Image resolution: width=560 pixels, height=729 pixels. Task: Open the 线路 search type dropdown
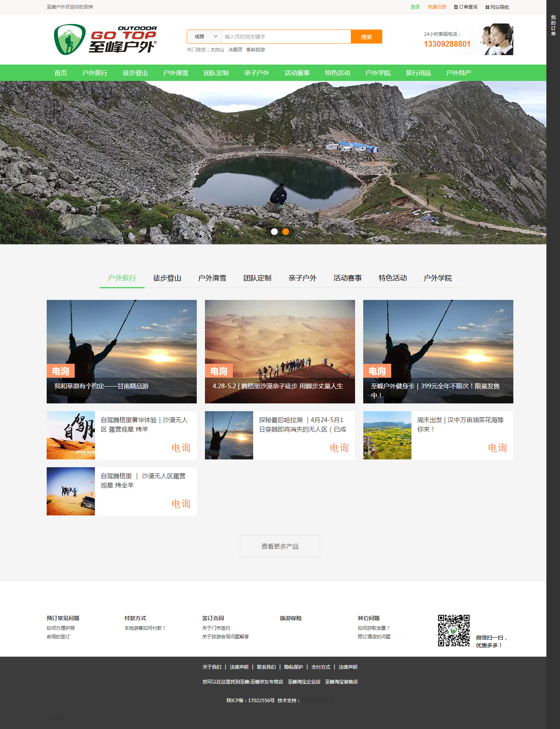pyautogui.click(x=205, y=37)
